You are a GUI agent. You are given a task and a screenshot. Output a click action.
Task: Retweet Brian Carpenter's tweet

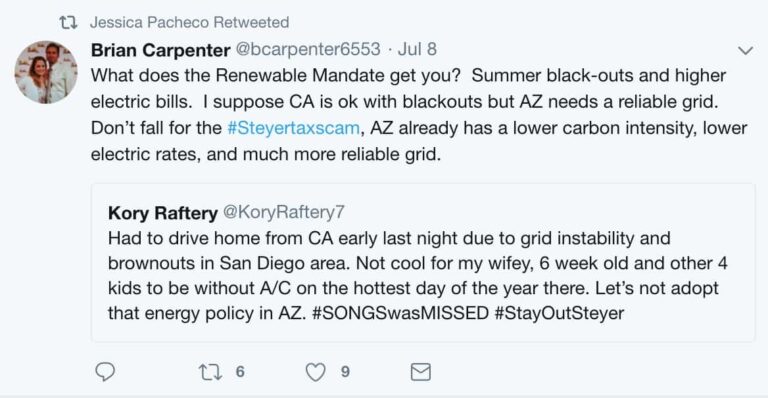click(x=210, y=372)
